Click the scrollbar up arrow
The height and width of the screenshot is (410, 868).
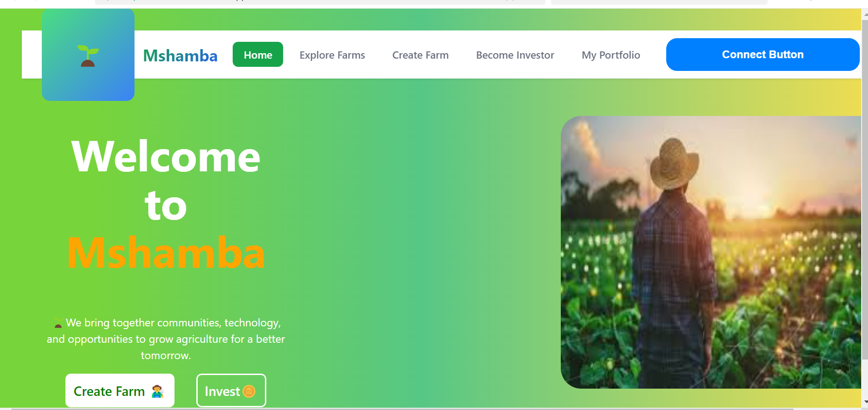coord(865,14)
